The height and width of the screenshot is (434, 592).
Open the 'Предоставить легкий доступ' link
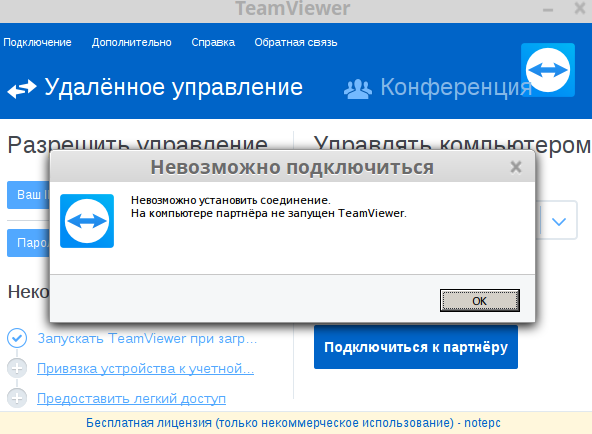(131, 399)
